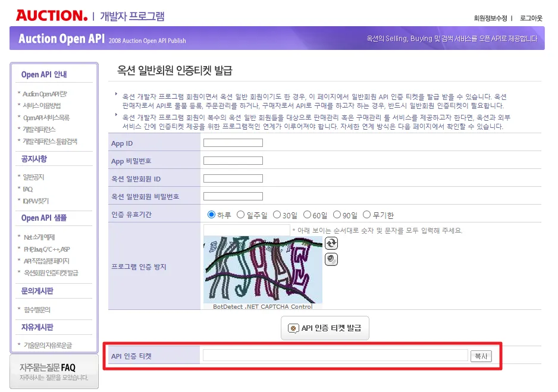Focus the App ID input field

point(233,143)
